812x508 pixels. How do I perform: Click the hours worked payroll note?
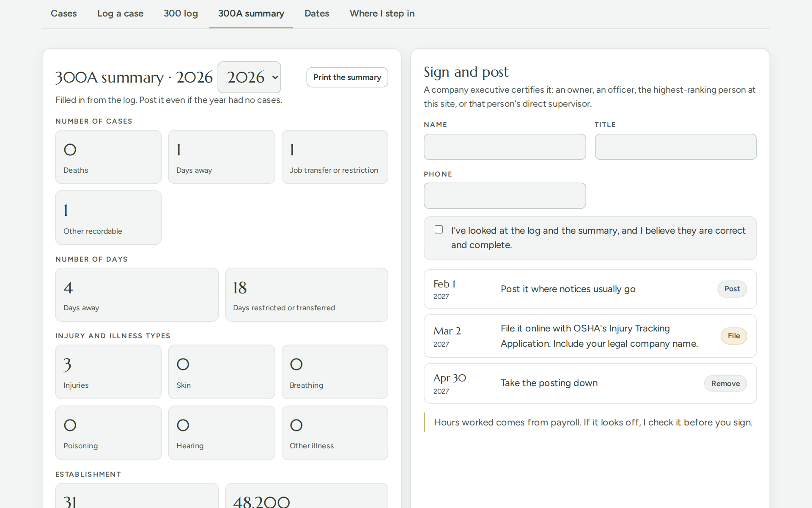click(x=593, y=422)
